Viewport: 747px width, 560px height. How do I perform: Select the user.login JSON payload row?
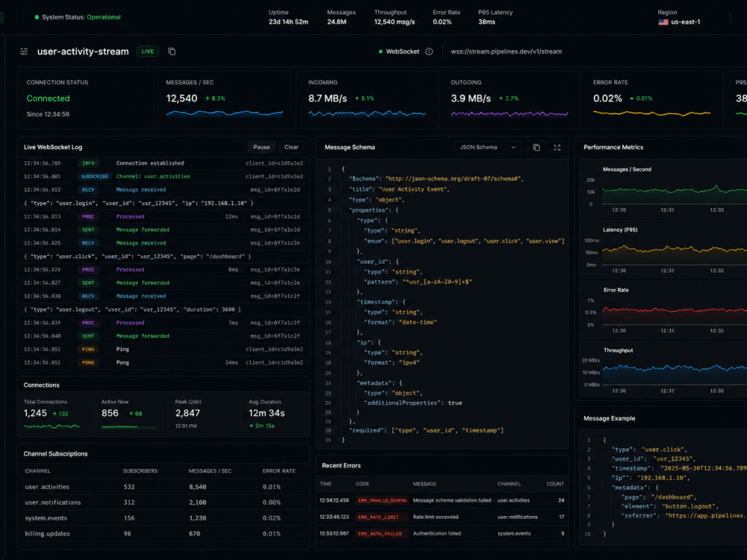tap(164, 203)
